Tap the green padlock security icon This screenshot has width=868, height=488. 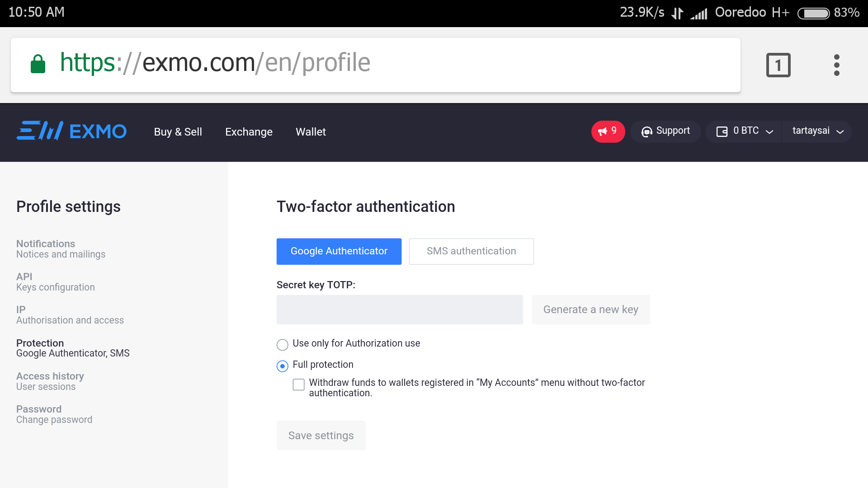click(38, 64)
